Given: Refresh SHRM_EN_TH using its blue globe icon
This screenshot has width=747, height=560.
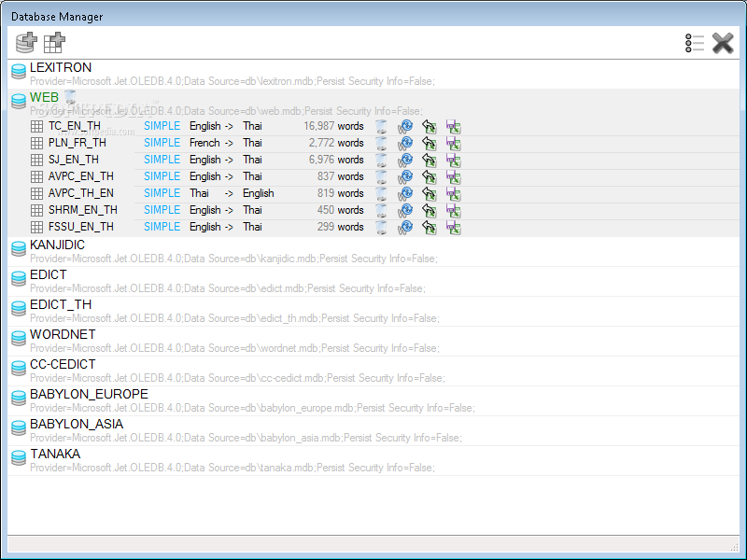Looking at the screenshot, I should pos(405,211).
